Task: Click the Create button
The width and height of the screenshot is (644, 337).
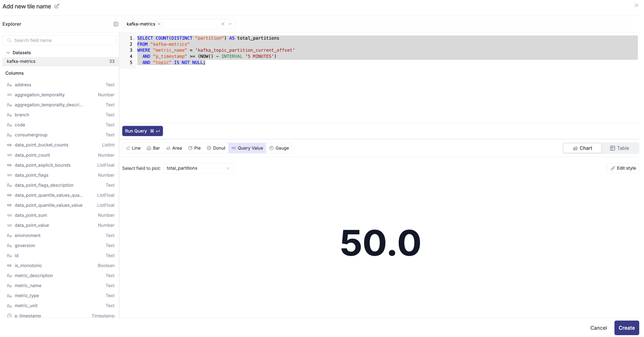Action: pyautogui.click(x=626, y=328)
